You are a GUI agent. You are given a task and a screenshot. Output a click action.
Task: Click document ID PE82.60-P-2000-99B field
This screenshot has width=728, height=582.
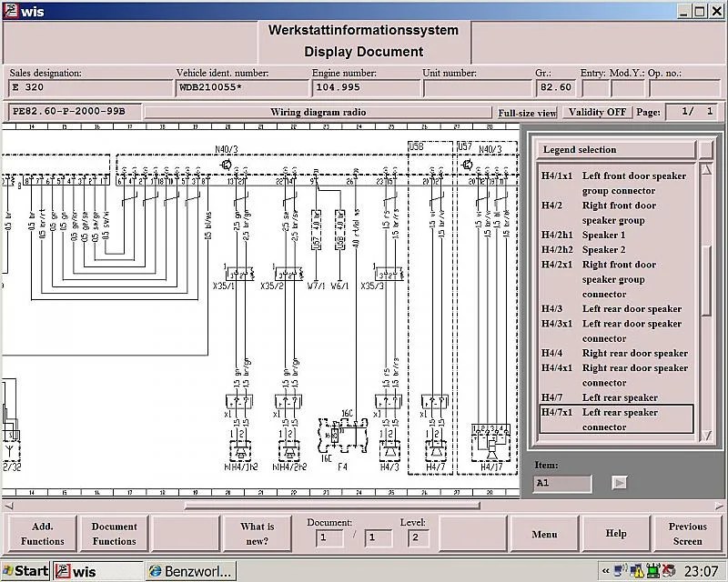pos(75,111)
